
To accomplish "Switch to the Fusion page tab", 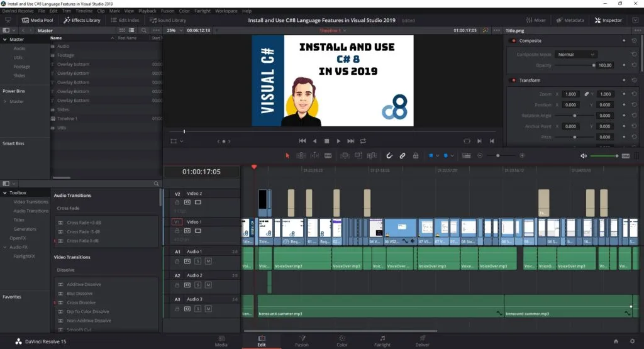I will (x=301, y=341).
